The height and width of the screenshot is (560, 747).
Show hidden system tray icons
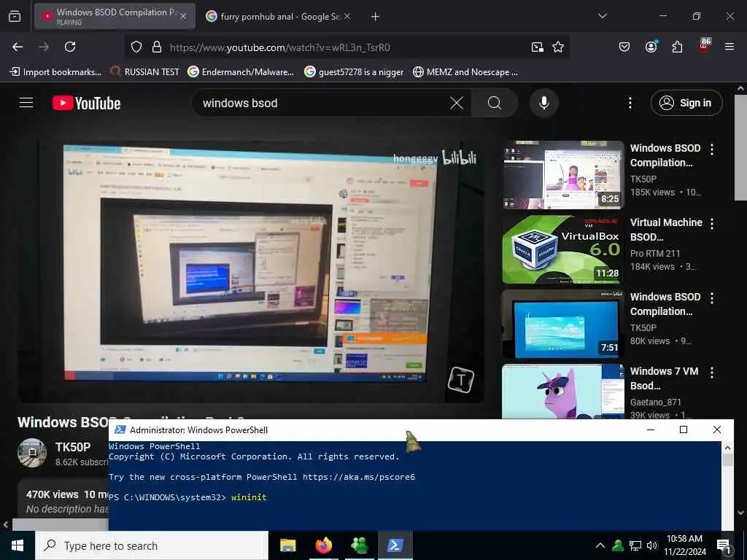point(600,545)
